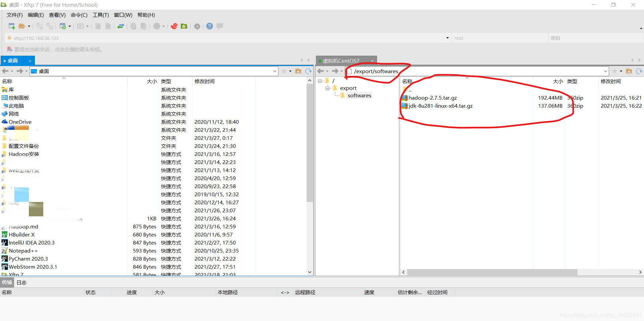Click the folder icon in remote pane toolbar
This screenshot has width=644, height=321.
pyautogui.click(x=629, y=71)
